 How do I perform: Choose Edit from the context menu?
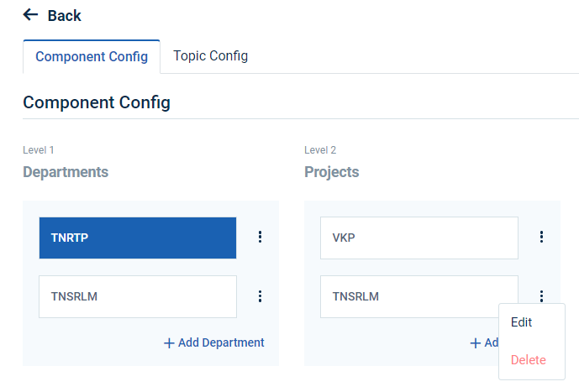point(522,322)
